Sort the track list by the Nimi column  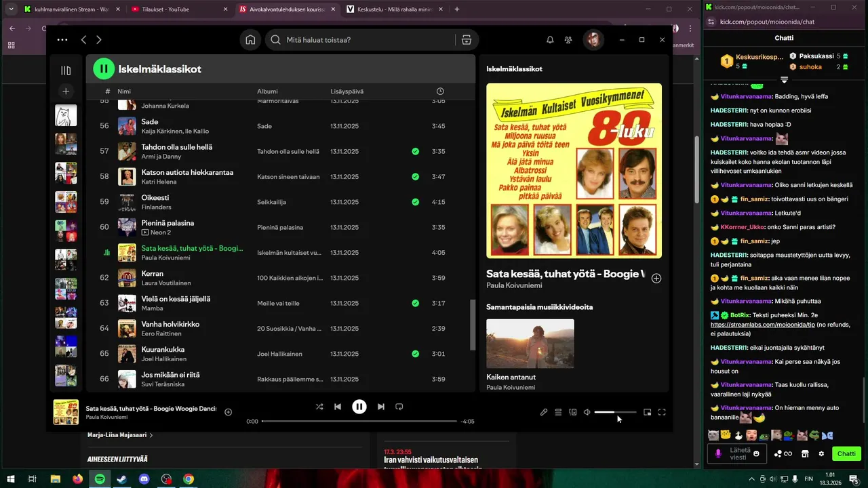(124, 91)
